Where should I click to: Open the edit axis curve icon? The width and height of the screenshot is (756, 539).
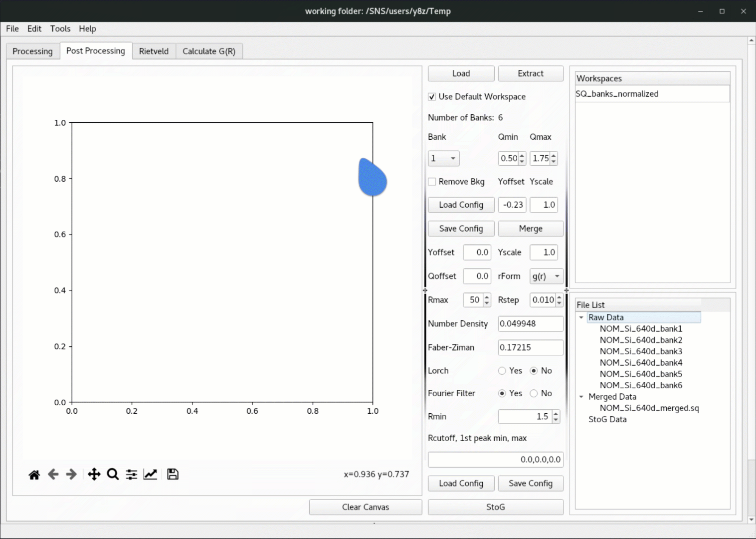[150, 475]
